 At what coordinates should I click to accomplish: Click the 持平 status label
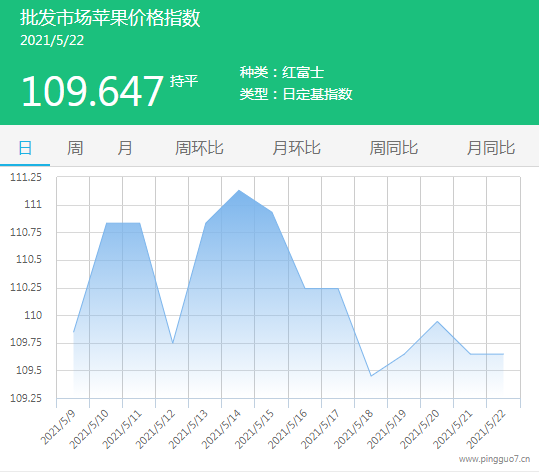(x=184, y=81)
